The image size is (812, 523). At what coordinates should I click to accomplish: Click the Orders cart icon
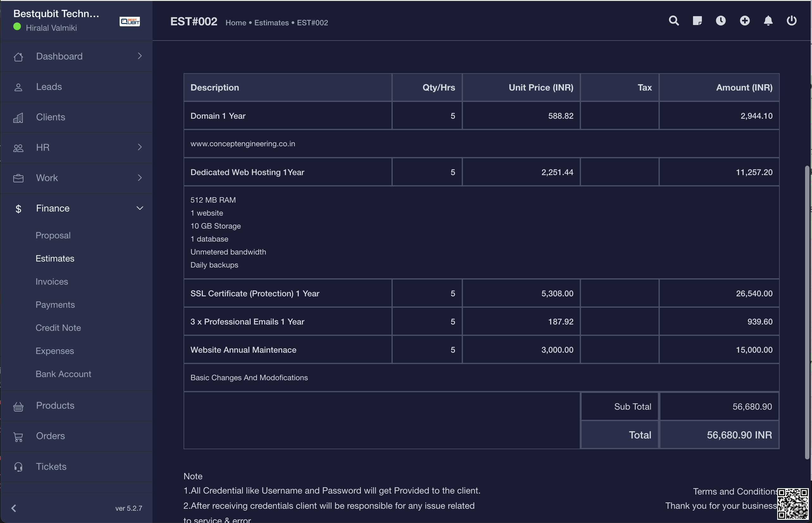(18, 436)
